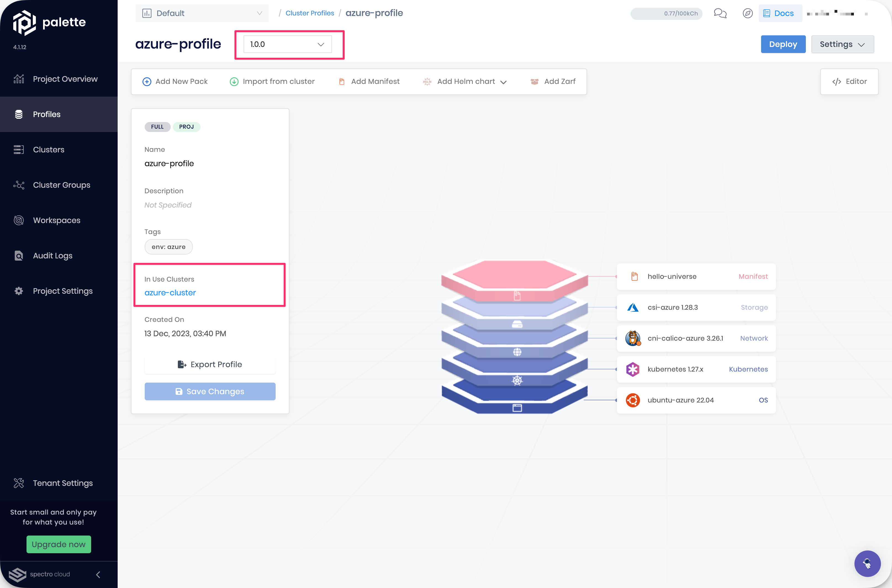Open the 1.0.0 version dropdown
Image resolution: width=892 pixels, height=588 pixels.
coord(287,44)
